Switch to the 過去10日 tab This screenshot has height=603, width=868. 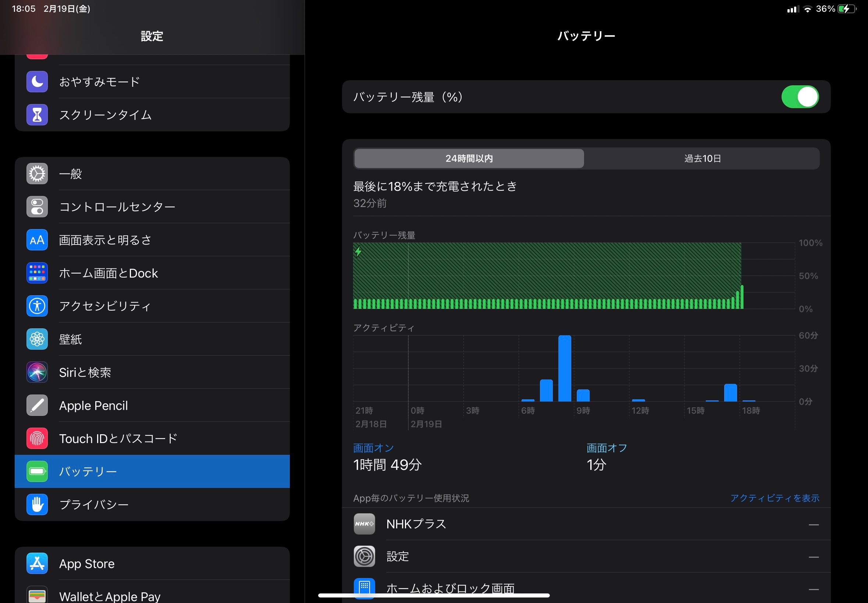[702, 159]
